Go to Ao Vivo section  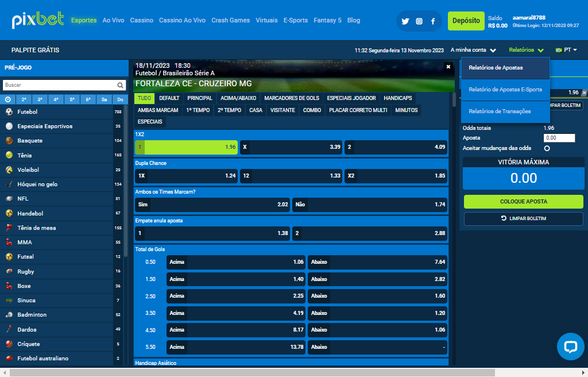tap(113, 20)
